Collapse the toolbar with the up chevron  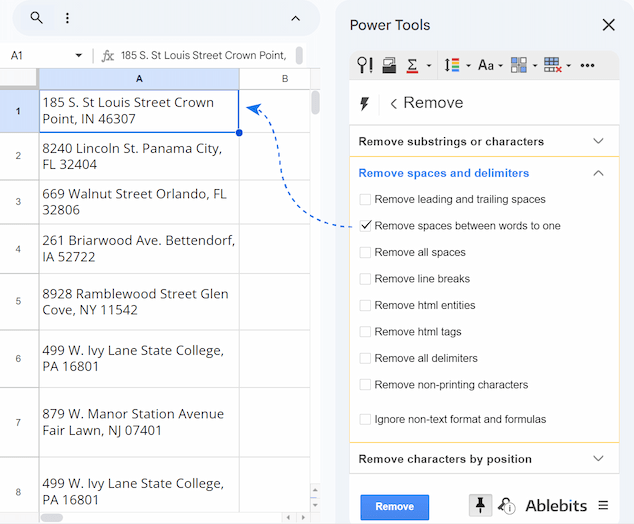296,18
